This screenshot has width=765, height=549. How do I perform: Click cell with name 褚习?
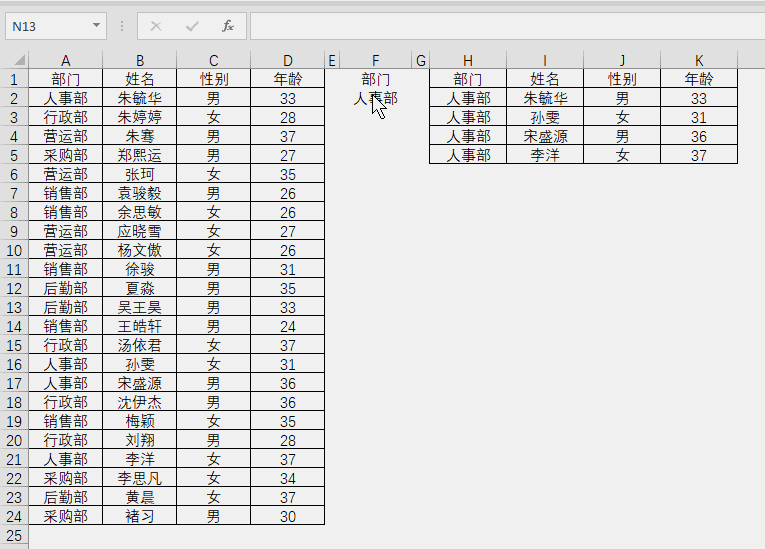coord(140,516)
